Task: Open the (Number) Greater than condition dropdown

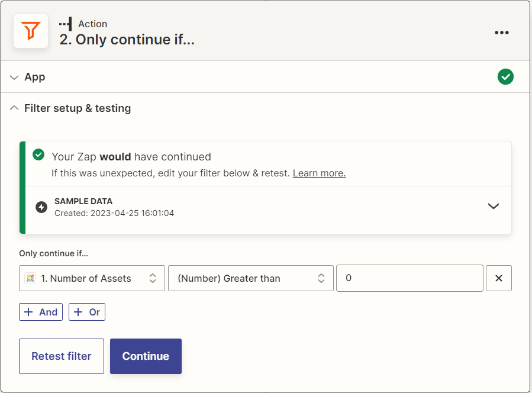Action: [250, 278]
